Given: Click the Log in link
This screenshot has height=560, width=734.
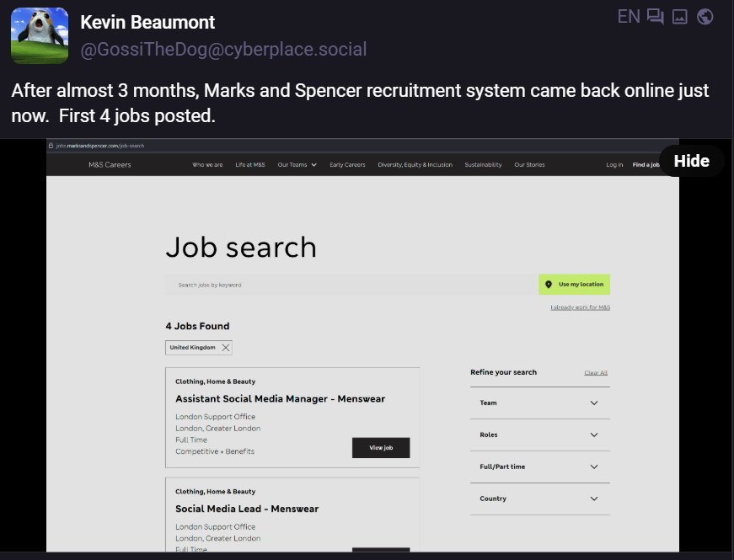Looking at the screenshot, I should coord(614,165).
